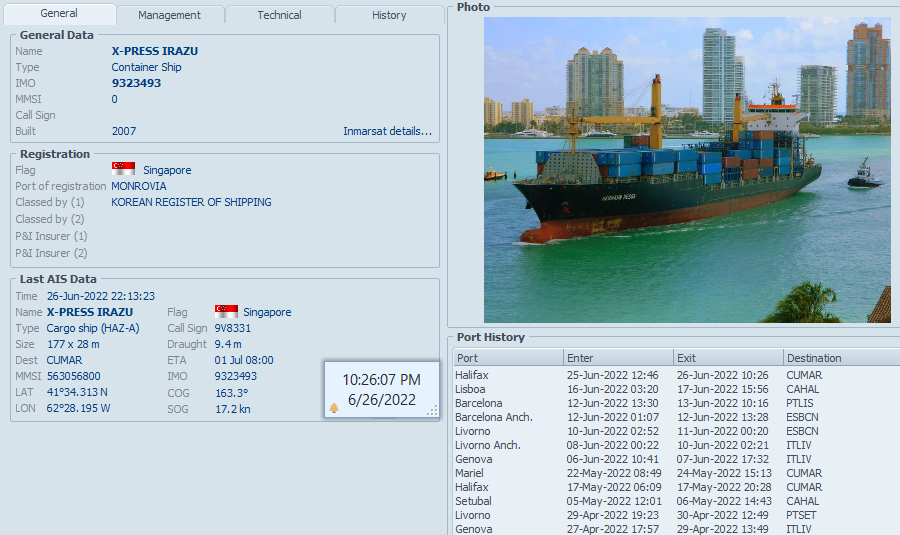Click the Singapore flag icon under Registration

tap(123, 169)
